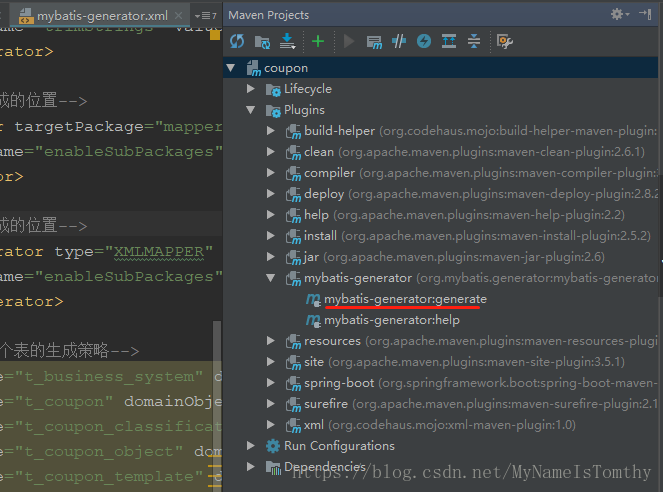
Task: Select the coupon root project row
Action: click(x=440, y=68)
